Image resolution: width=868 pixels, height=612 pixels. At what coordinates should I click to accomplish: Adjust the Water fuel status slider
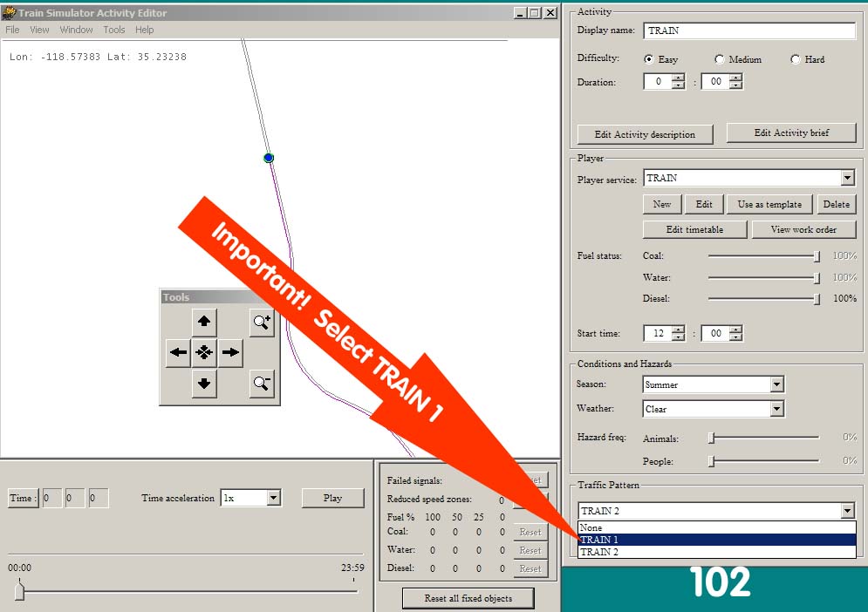coord(817,277)
